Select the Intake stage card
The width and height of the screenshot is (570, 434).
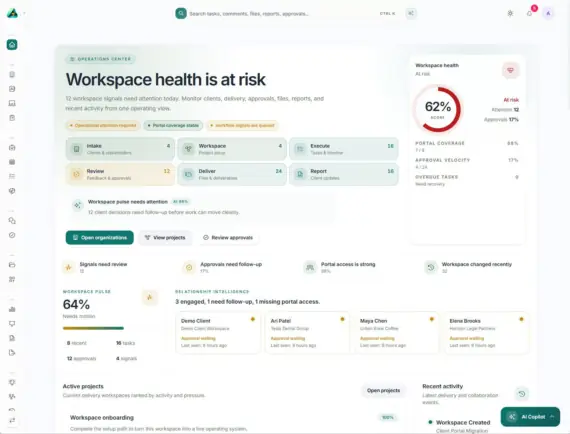click(120, 149)
